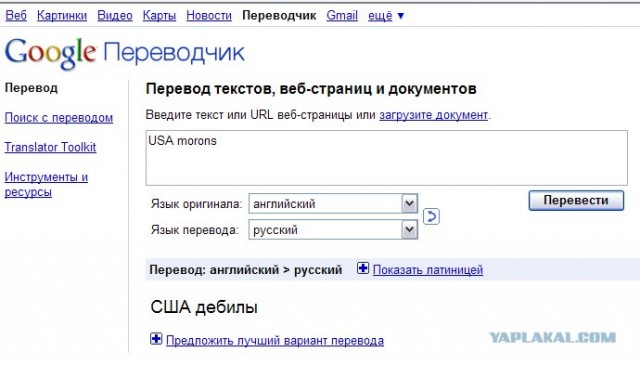Click the Язык оригинала: label
This screenshot has width=640, height=365.
click(x=196, y=204)
